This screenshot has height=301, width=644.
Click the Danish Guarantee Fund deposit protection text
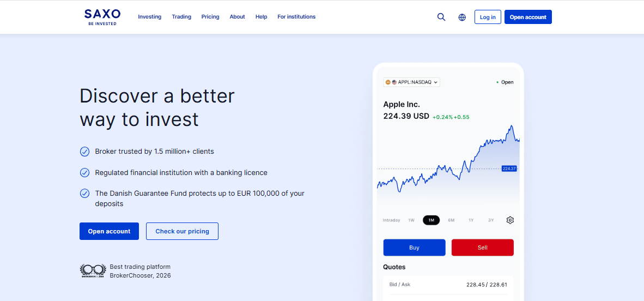(x=199, y=198)
